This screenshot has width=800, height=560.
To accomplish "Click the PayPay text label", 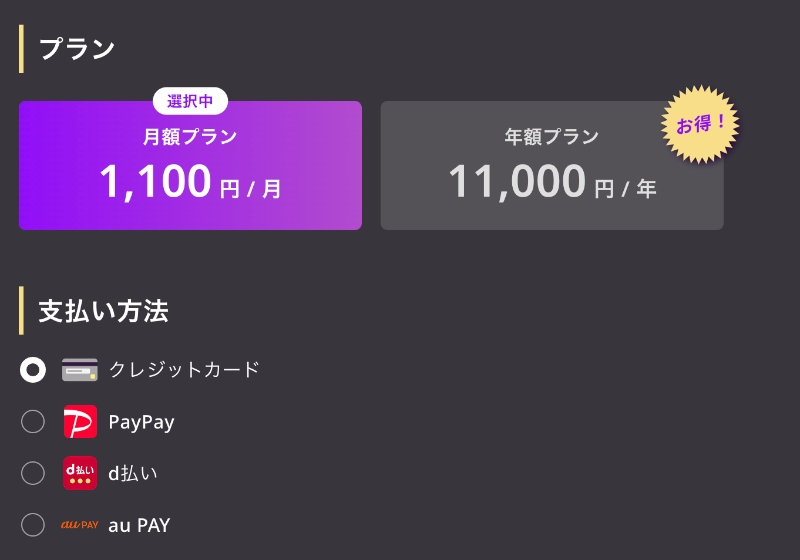I will pyautogui.click(x=141, y=422).
